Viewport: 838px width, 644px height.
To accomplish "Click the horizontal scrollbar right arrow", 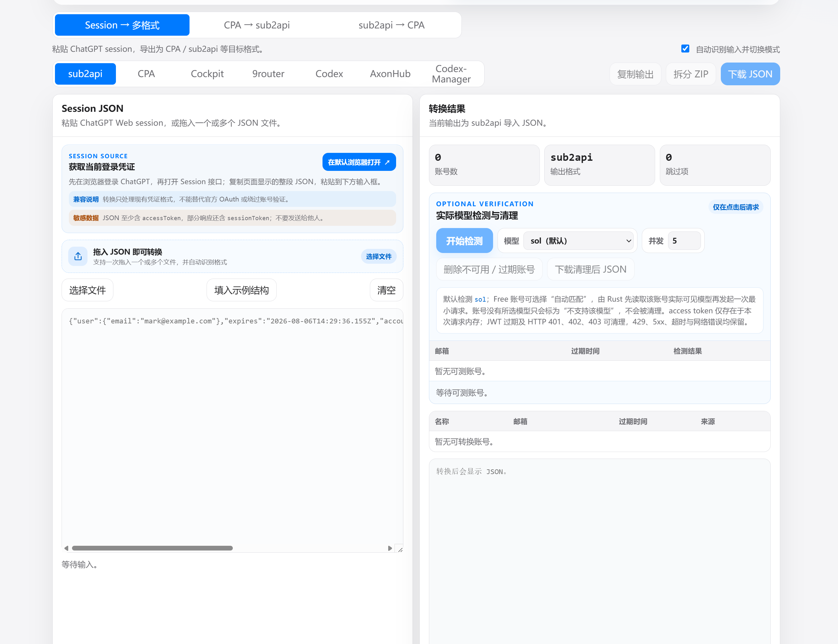I will pyautogui.click(x=390, y=548).
